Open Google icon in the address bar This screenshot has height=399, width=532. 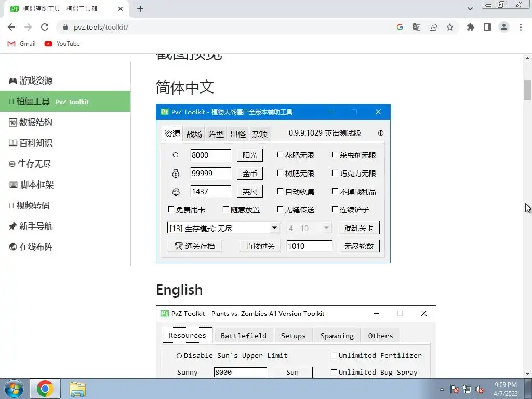(400, 27)
